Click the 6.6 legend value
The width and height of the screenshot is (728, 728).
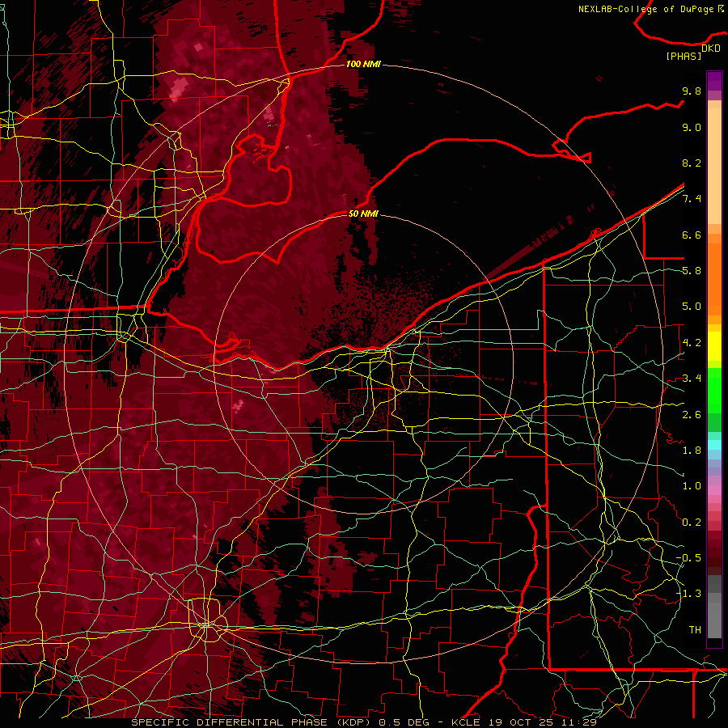[x=692, y=235]
